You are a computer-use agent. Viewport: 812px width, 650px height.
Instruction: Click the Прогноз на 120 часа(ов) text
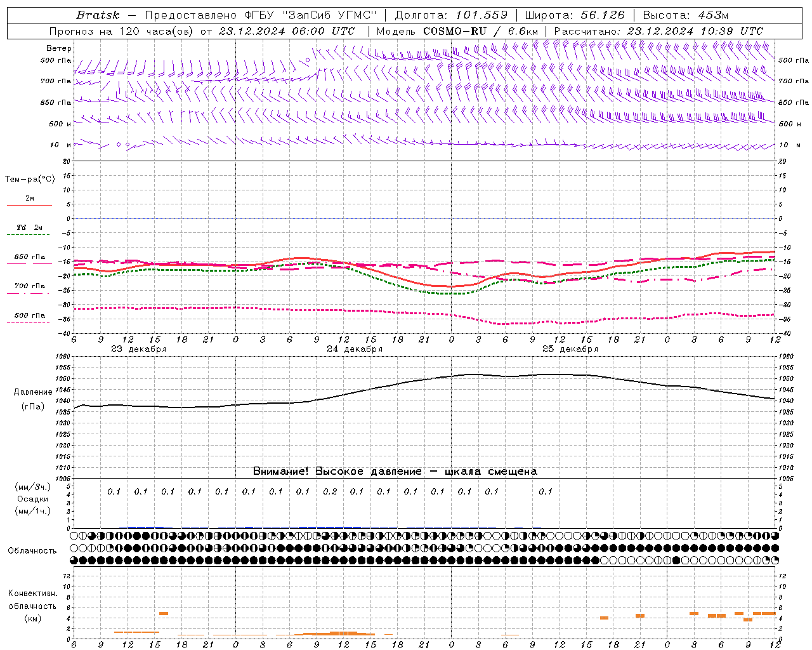pyautogui.click(x=121, y=31)
